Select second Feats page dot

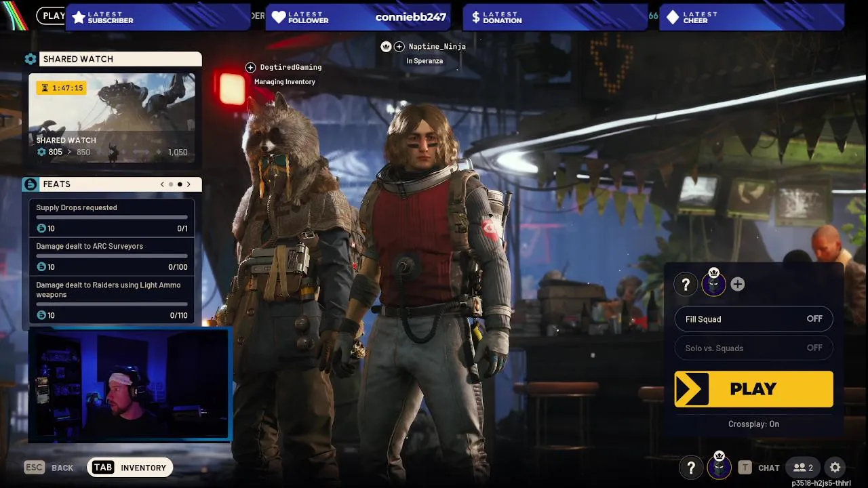tap(180, 184)
